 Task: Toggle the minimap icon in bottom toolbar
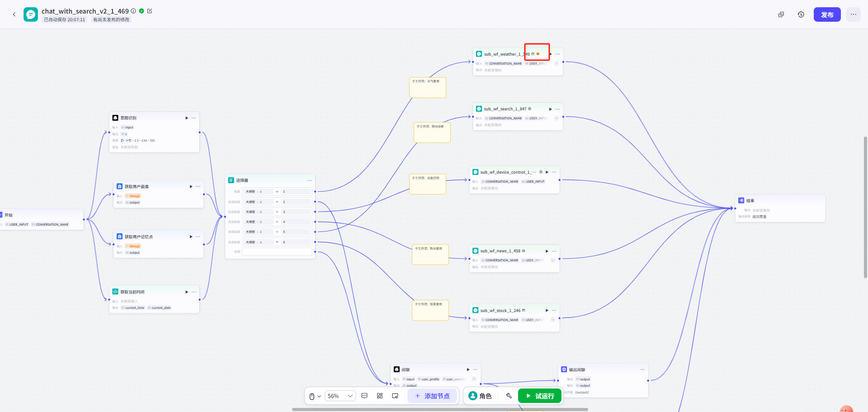tap(395, 396)
